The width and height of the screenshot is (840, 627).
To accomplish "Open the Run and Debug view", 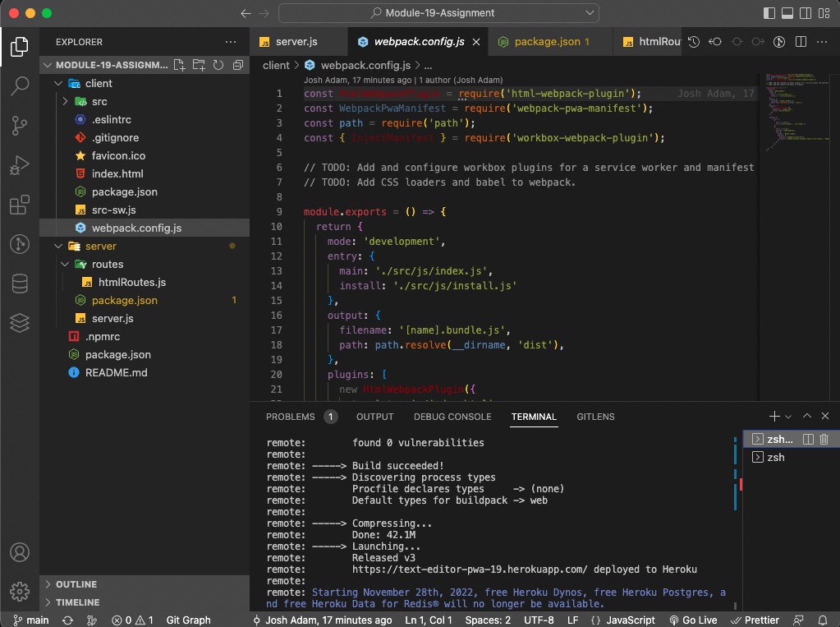I will pos(20,165).
